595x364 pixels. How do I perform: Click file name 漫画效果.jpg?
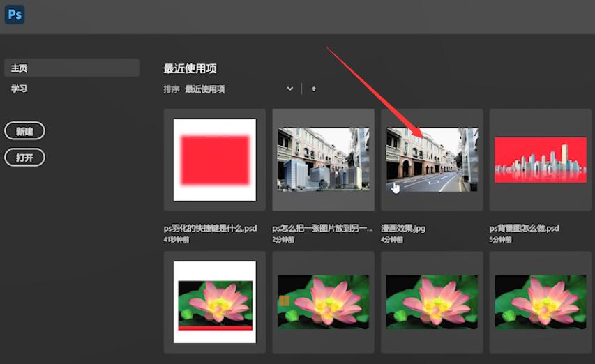pyautogui.click(x=403, y=228)
